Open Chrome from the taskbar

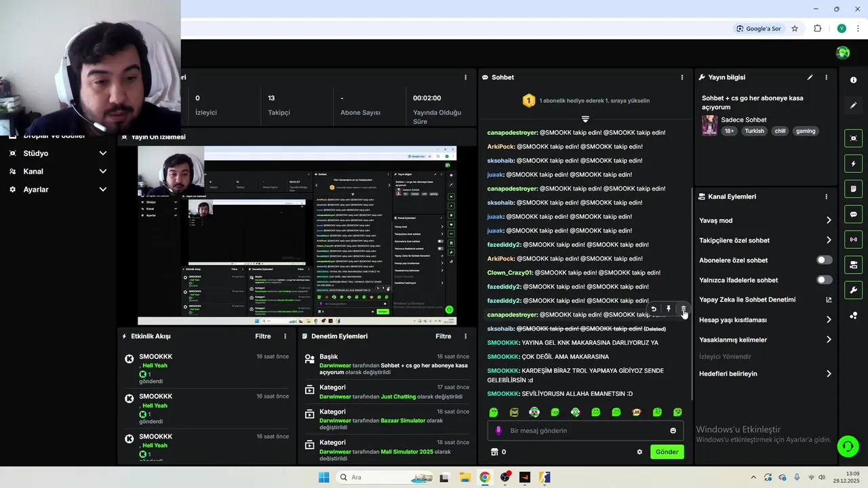pyautogui.click(x=484, y=477)
